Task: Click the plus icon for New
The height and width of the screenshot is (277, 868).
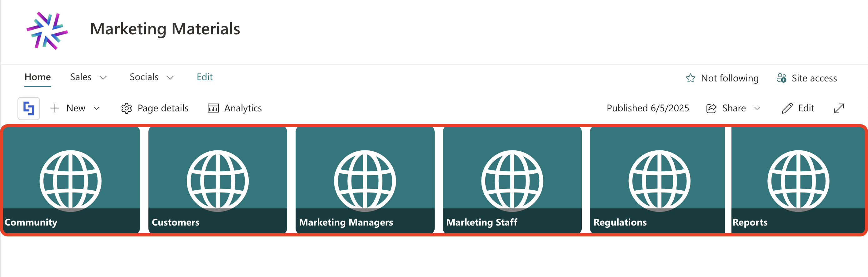Action: point(55,108)
